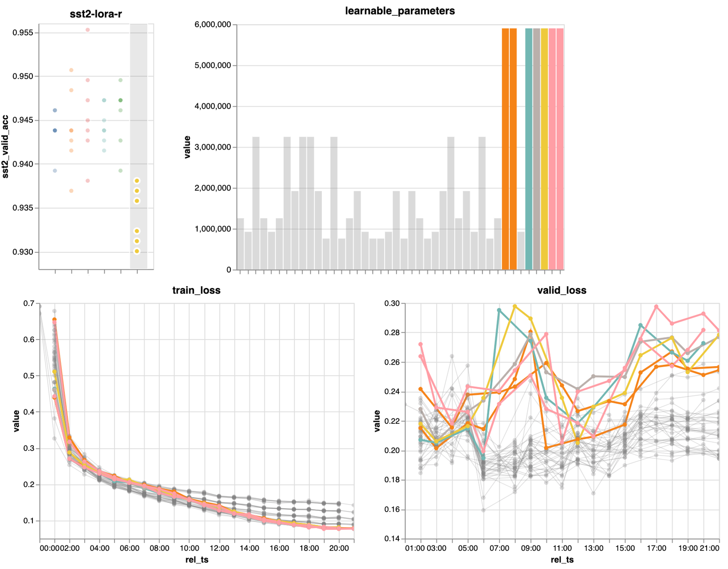Click rel_ts label under train_loss chart
Screen dimensions: 728x569
[x=197, y=560]
